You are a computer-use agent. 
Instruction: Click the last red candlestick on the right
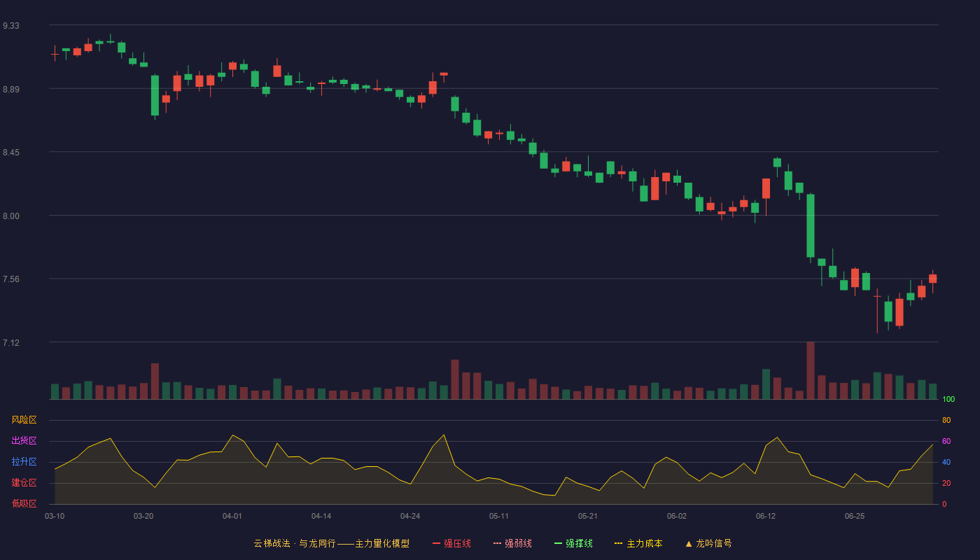click(x=933, y=279)
